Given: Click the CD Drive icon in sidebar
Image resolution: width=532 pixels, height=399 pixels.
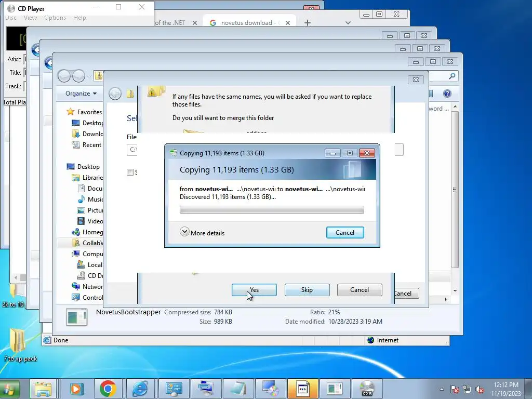Looking at the screenshot, I should pyautogui.click(x=81, y=275).
